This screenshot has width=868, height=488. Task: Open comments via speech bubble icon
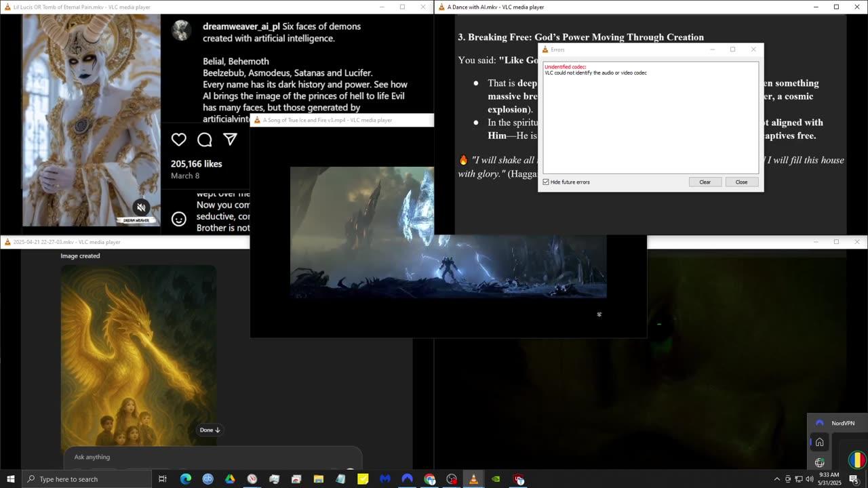tap(205, 140)
